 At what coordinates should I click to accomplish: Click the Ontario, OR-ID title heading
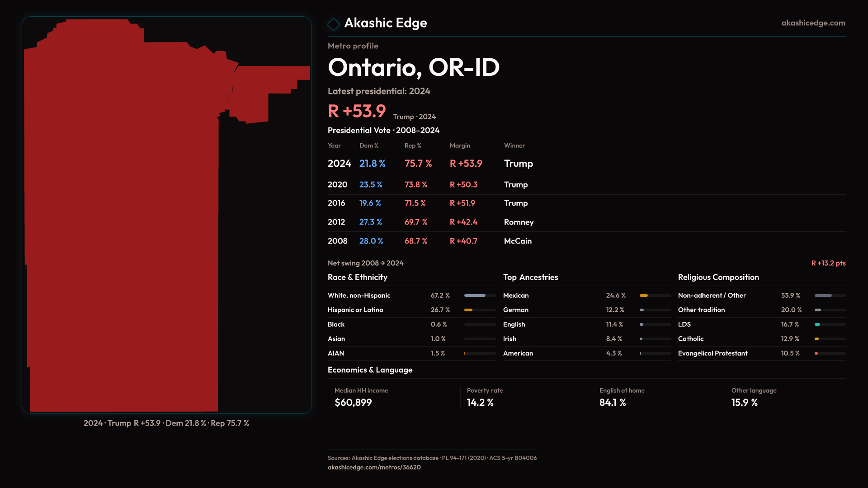click(x=413, y=67)
